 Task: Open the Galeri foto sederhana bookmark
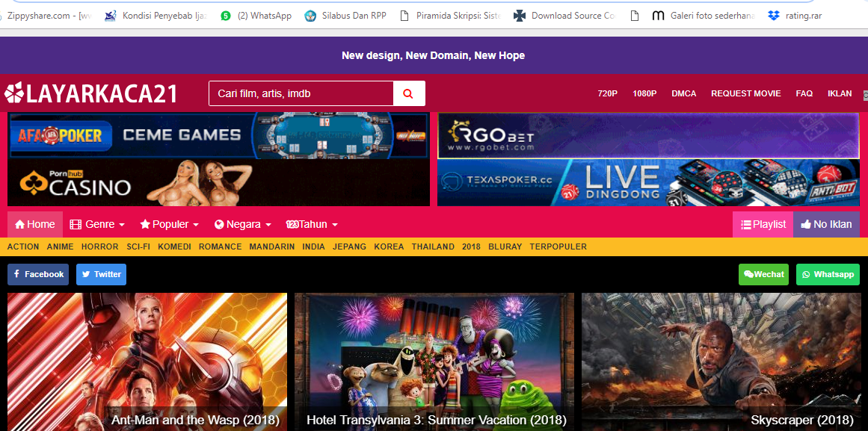703,16
